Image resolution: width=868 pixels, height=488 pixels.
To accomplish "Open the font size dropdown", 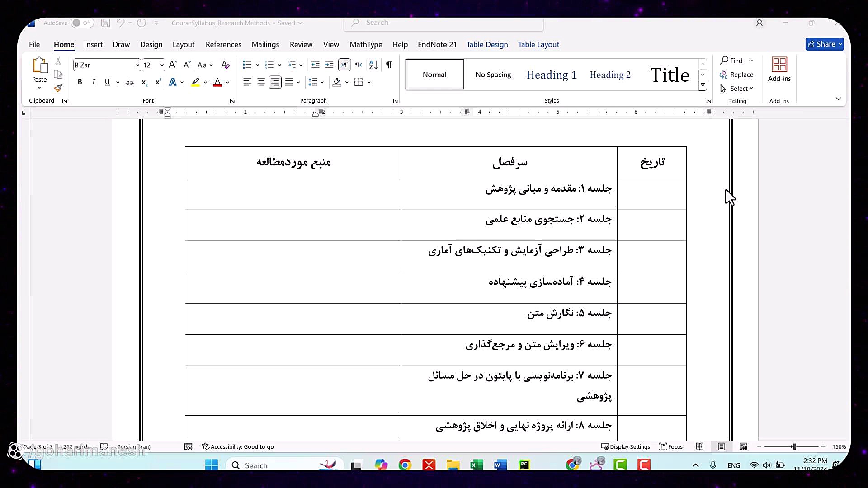I will [161, 65].
